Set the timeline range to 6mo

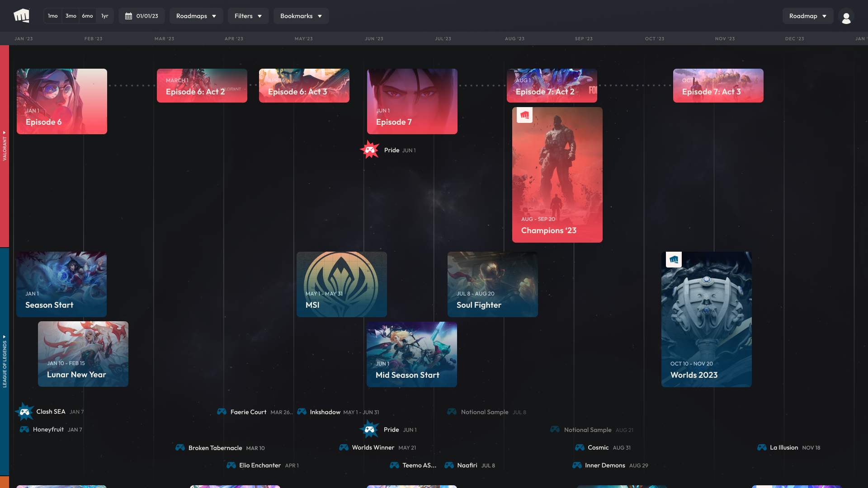(x=88, y=16)
